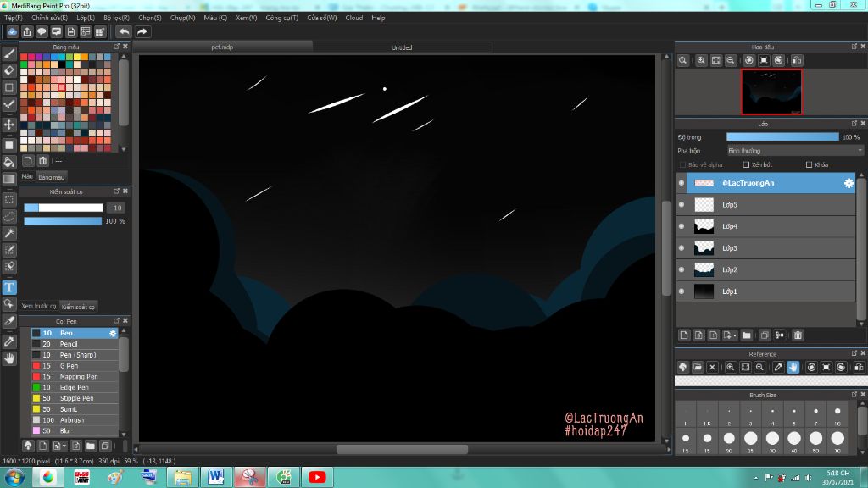Image resolution: width=868 pixels, height=488 pixels.
Task: Select the Move tool
Action: (x=8, y=125)
